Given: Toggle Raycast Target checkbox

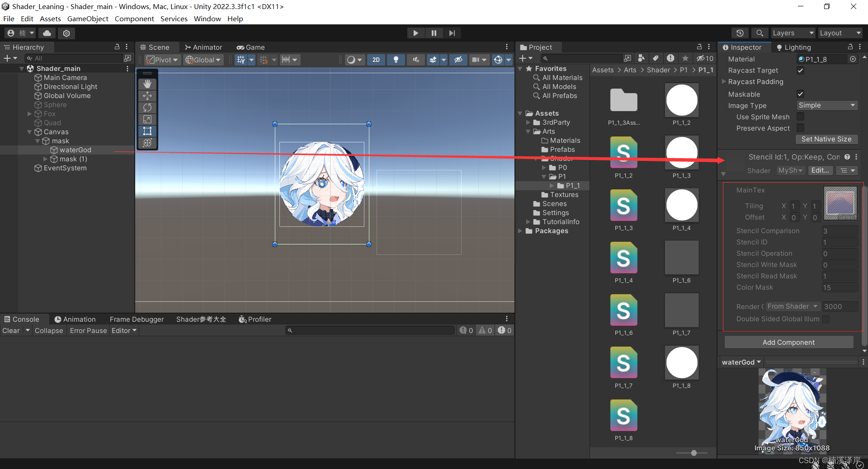Looking at the screenshot, I should pyautogui.click(x=800, y=70).
